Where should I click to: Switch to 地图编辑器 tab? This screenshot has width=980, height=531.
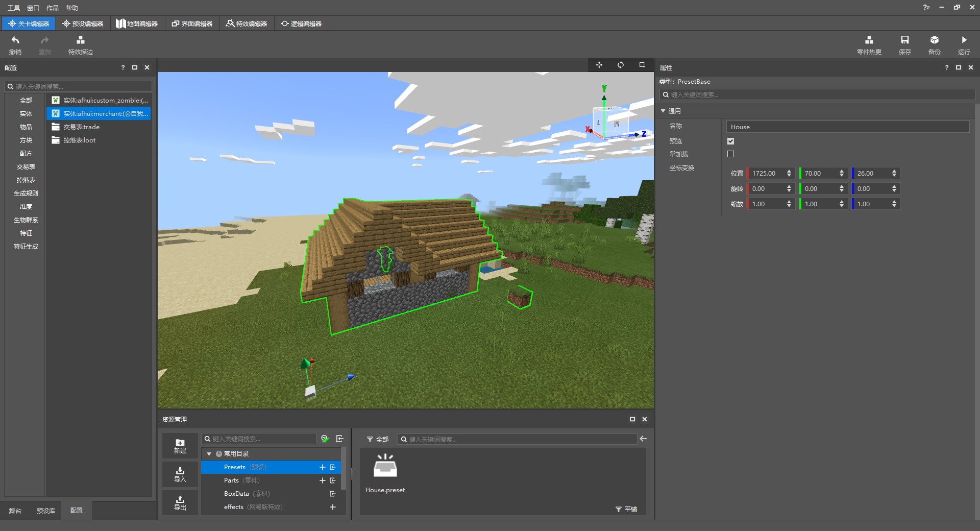point(137,23)
